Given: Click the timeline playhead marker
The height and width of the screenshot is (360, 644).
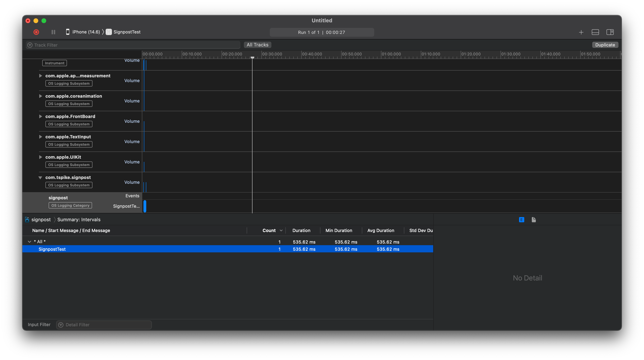Looking at the screenshot, I should tap(252, 58).
